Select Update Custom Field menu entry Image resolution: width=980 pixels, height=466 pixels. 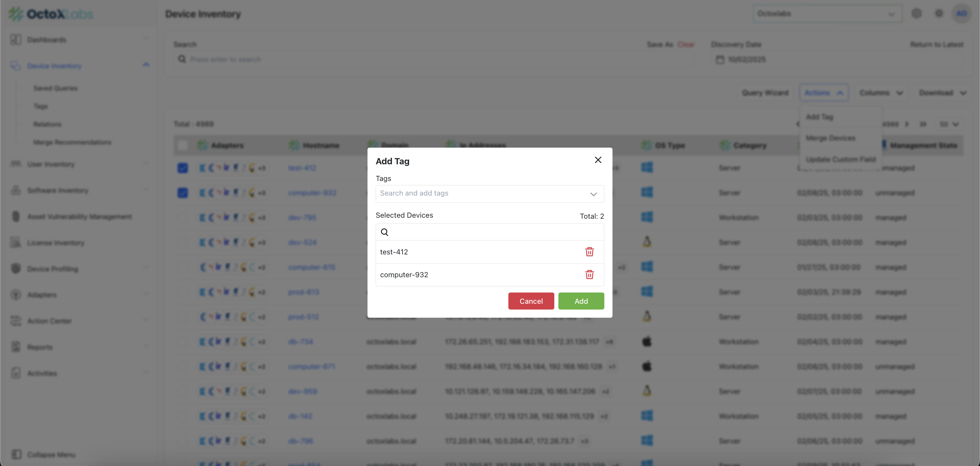pyautogui.click(x=840, y=160)
